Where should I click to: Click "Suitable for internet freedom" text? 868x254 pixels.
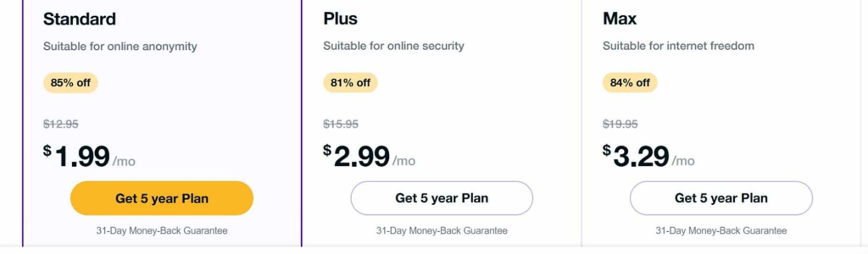[678, 46]
